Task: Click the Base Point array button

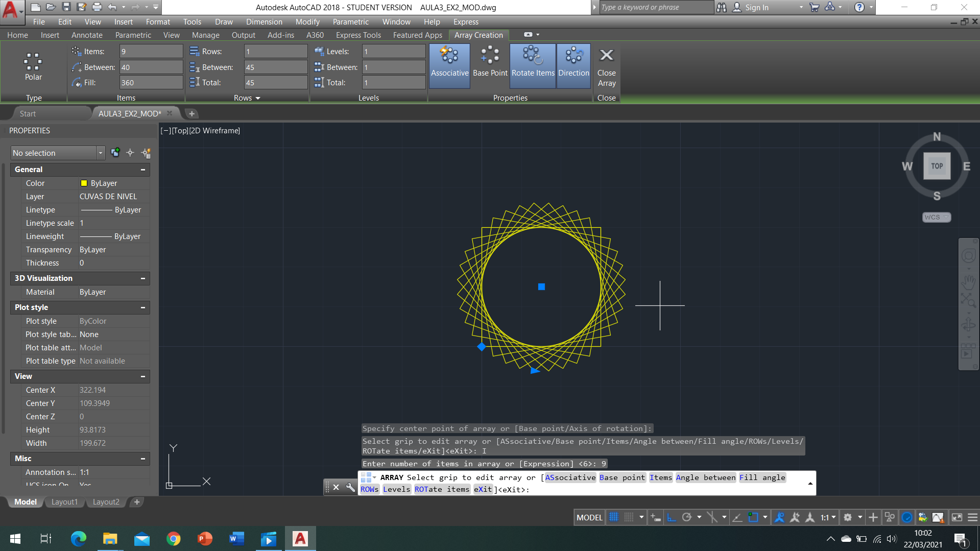Action: coord(490,62)
